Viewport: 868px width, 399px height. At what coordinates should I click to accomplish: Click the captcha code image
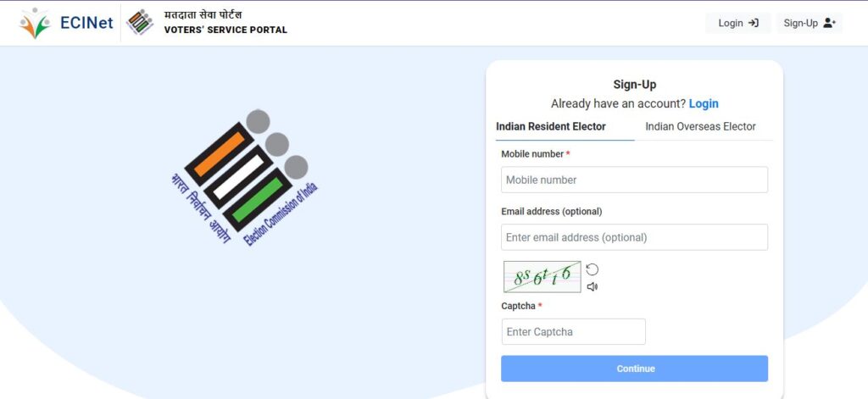pyautogui.click(x=542, y=277)
